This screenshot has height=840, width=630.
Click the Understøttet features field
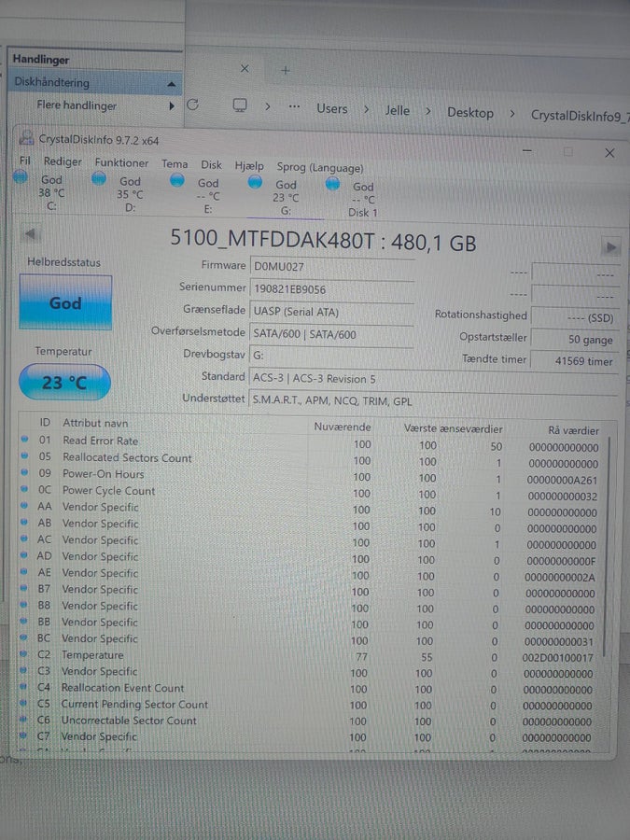tap(433, 400)
